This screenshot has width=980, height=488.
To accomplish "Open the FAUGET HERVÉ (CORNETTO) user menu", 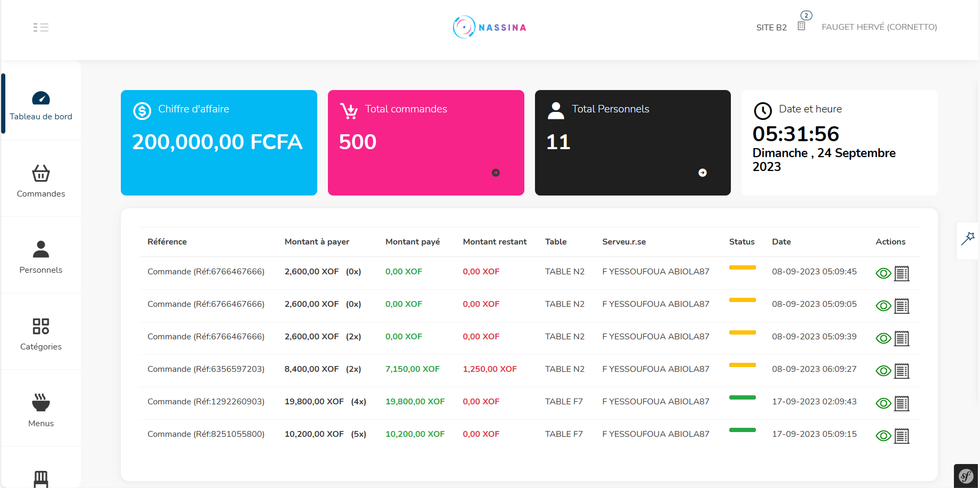I will pos(879,27).
